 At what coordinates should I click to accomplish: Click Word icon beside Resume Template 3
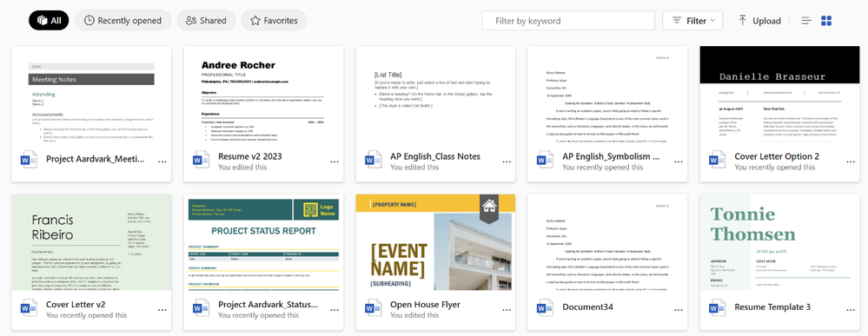tap(717, 308)
